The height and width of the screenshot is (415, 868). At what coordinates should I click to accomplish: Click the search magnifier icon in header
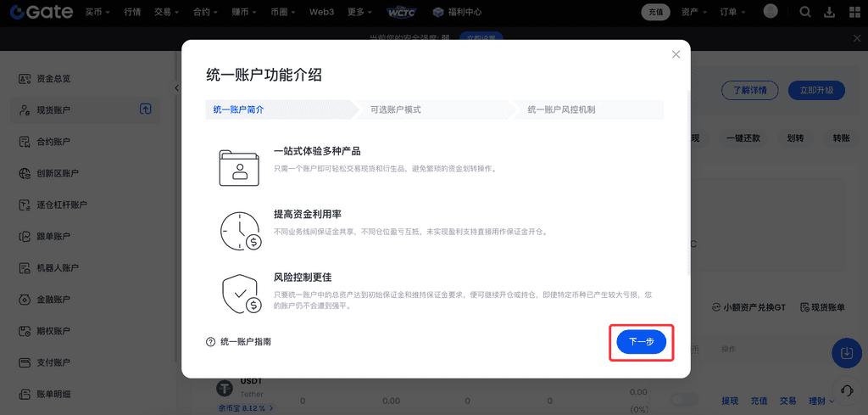pos(805,12)
